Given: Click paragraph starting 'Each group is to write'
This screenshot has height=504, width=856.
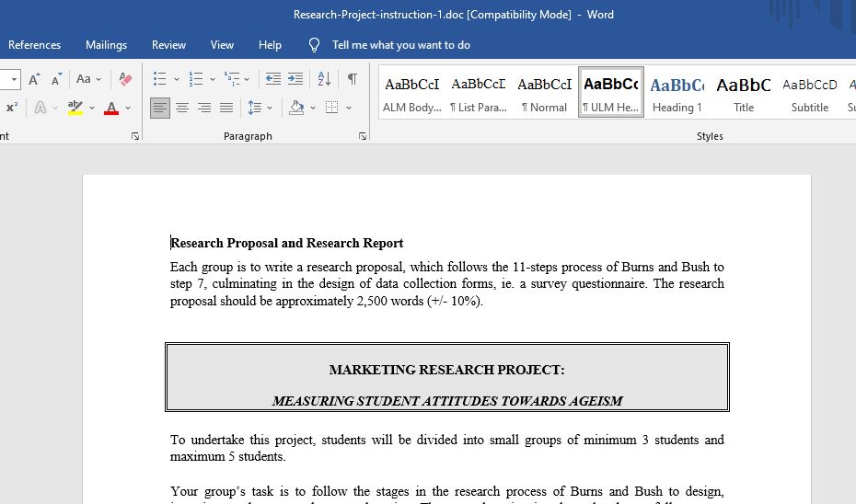Looking at the screenshot, I should click(446, 283).
